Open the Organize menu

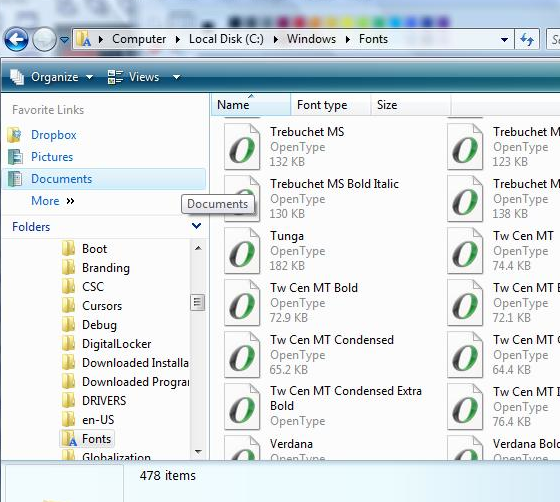pos(52,77)
